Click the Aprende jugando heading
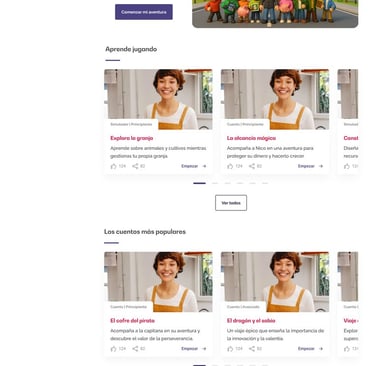 click(131, 49)
